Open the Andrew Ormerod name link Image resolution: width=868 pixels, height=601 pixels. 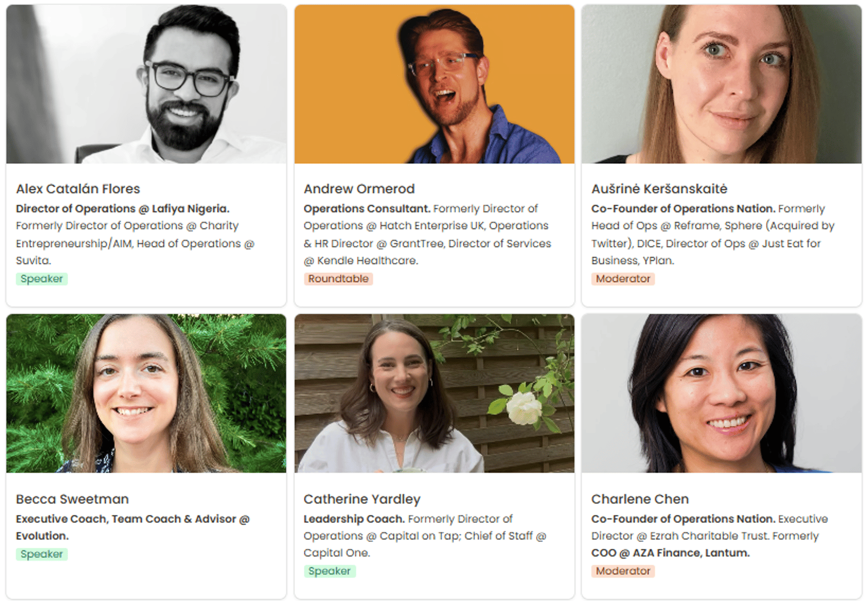[359, 189]
